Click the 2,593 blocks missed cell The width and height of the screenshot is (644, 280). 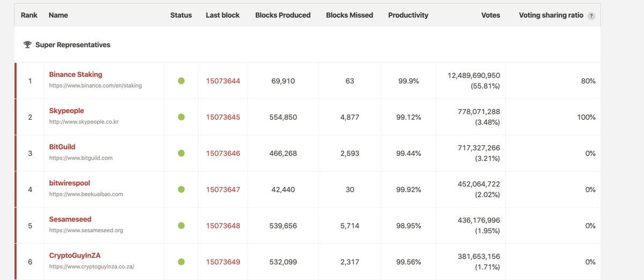(x=350, y=154)
